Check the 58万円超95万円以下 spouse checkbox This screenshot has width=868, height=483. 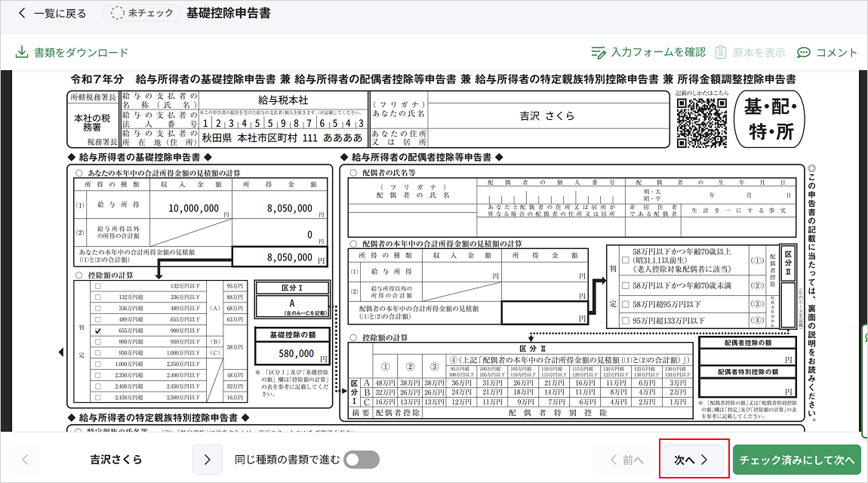(625, 304)
